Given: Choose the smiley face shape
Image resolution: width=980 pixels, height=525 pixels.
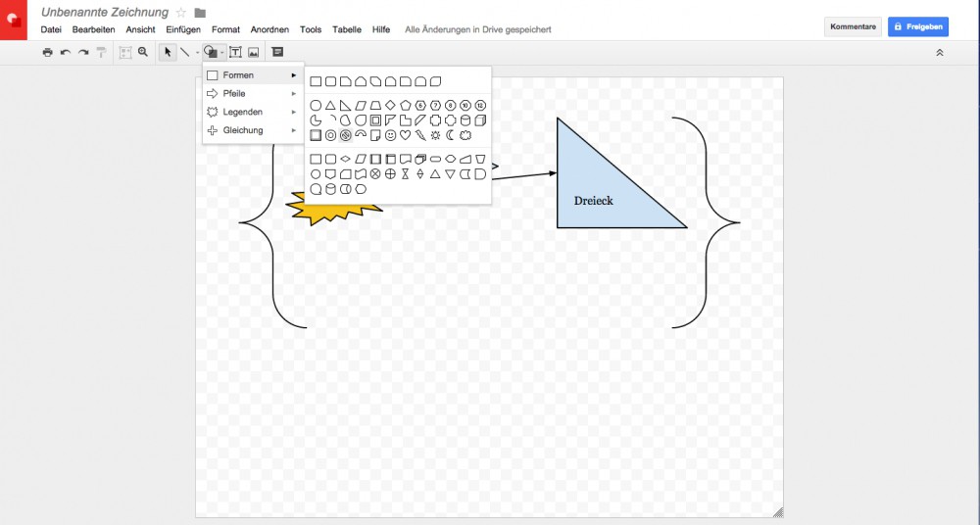Looking at the screenshot, I should pos(390,135).
